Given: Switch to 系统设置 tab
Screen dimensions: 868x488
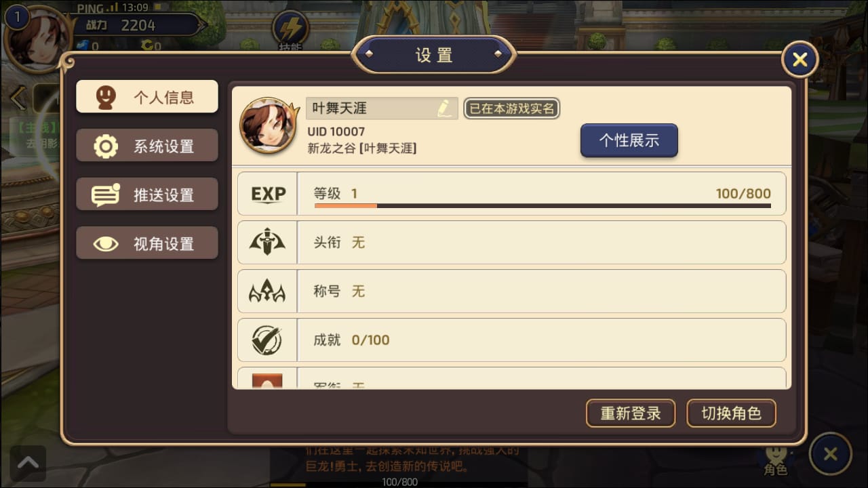Looking at the screenshot, I should 147,146.
